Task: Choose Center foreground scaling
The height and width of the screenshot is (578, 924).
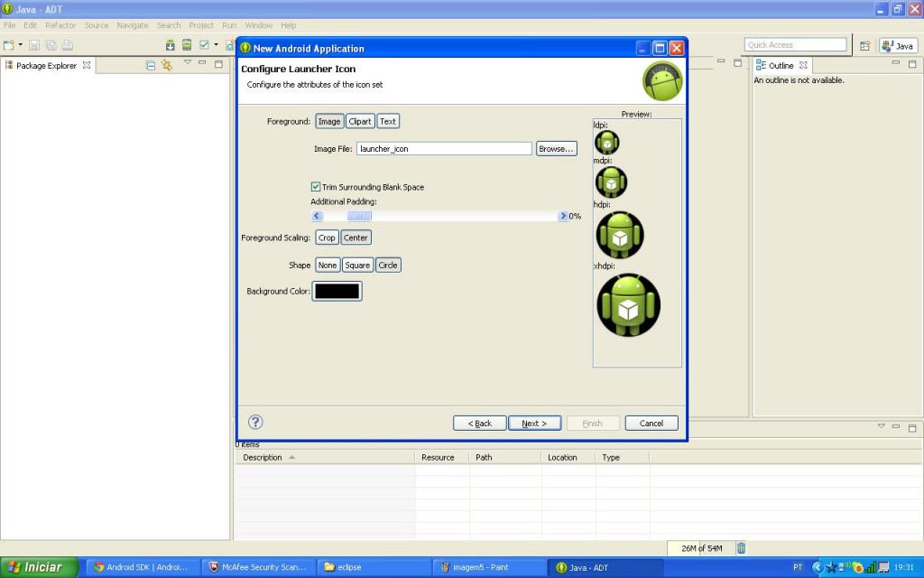Action: click(356, 238)
